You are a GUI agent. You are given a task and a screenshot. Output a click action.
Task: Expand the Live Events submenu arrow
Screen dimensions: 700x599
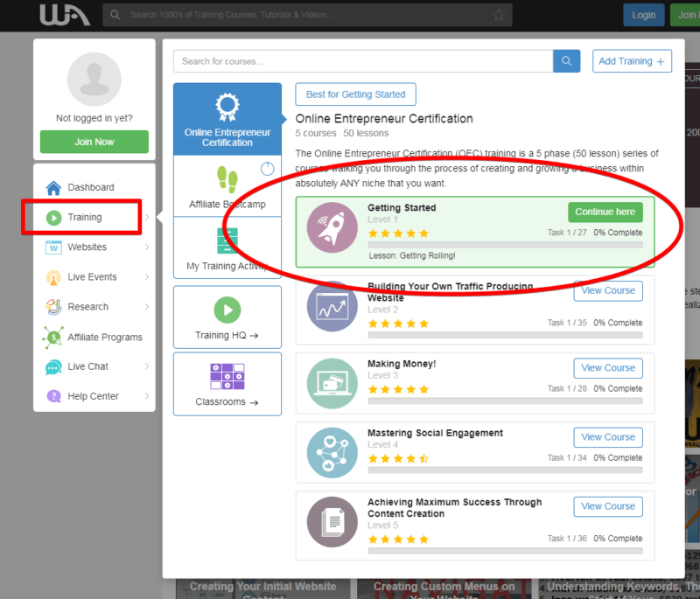click(x=147, y=277)
